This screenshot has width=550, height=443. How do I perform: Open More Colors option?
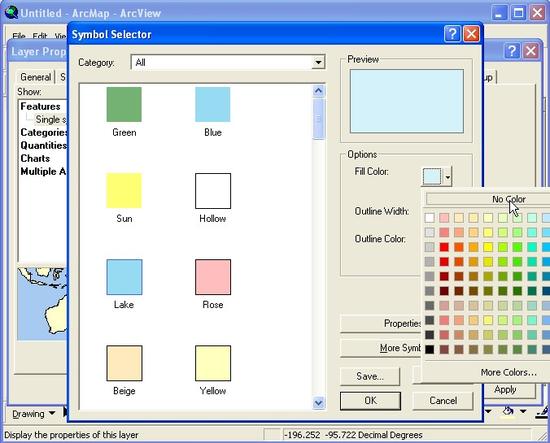point(509,372)
